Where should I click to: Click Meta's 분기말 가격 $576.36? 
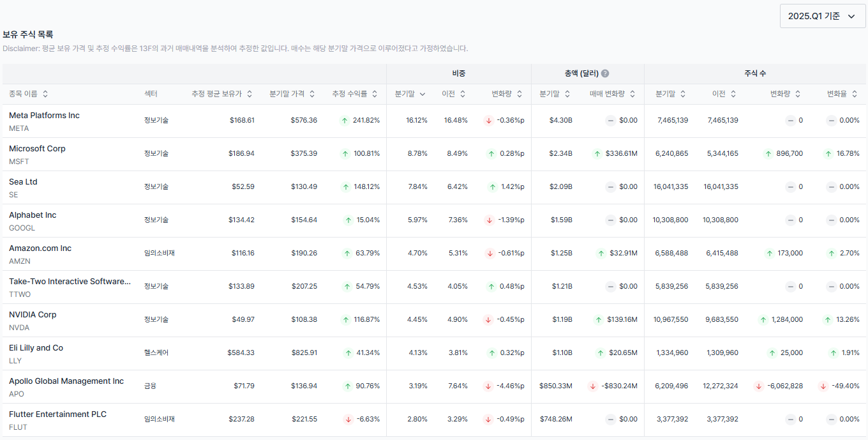(304, 120)
